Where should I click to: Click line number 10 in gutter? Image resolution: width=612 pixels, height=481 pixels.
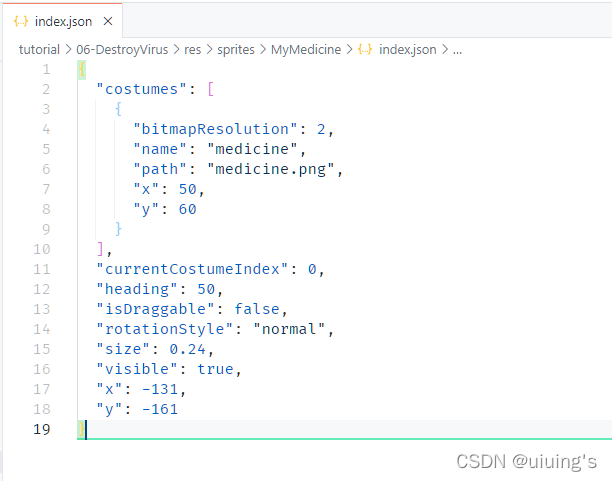[x=42, y=249]
